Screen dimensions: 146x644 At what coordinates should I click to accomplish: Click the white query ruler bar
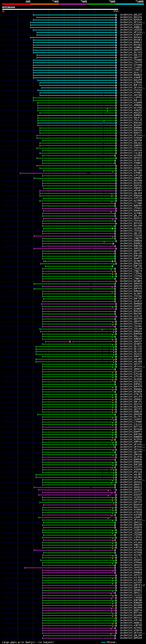click(60, 10)
